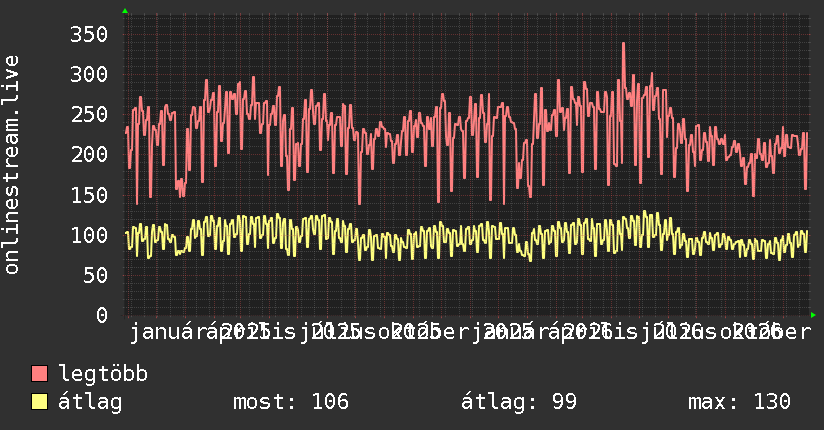Click the 100 y-axis label

click(89, 234)
